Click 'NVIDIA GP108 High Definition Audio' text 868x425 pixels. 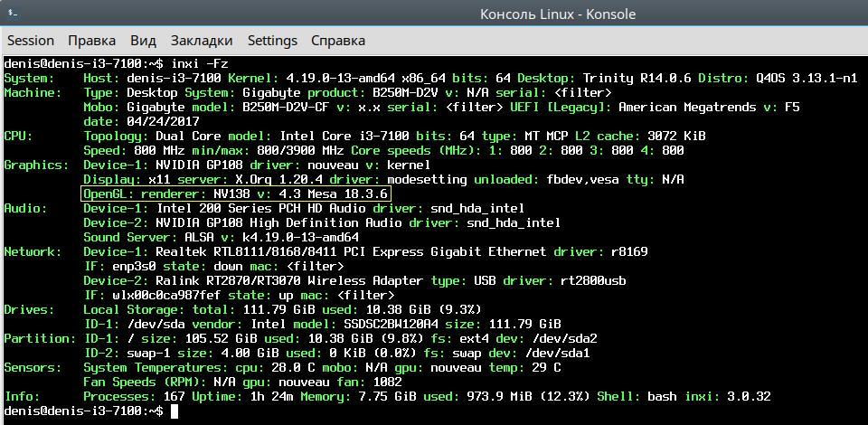pos(279,222)
